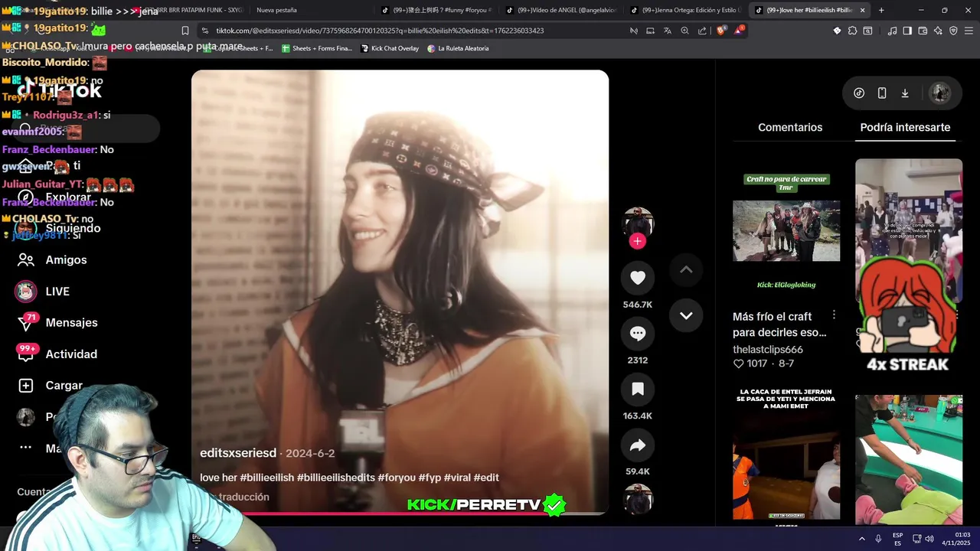Click the zoom magnifier icon in the address bar
Screen dimensions: 980x551
pyautogui.click(x=684, y=31)
